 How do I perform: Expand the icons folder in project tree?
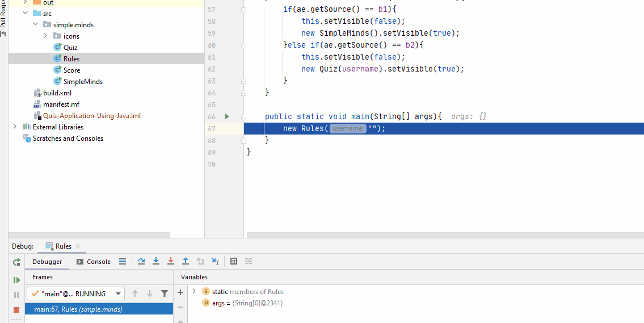point(46,36)
